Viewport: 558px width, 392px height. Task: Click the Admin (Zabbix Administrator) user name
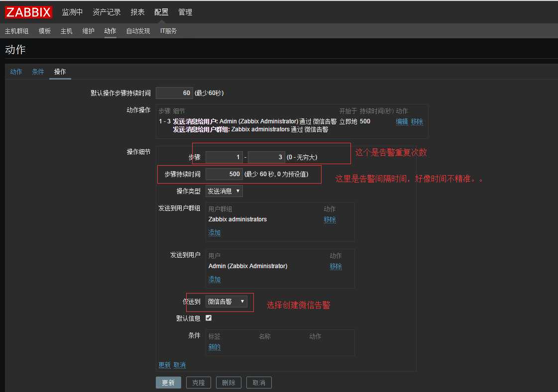pos(248,266)
